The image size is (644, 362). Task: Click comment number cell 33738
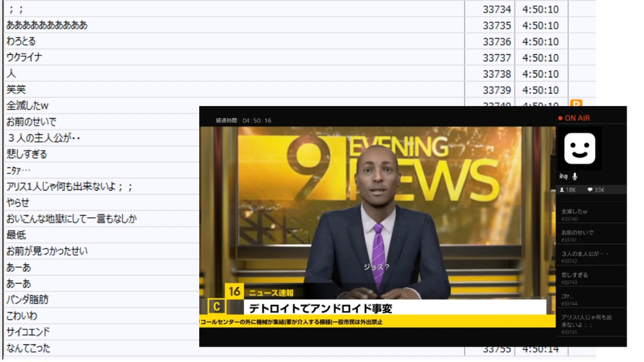pos(490,74)
